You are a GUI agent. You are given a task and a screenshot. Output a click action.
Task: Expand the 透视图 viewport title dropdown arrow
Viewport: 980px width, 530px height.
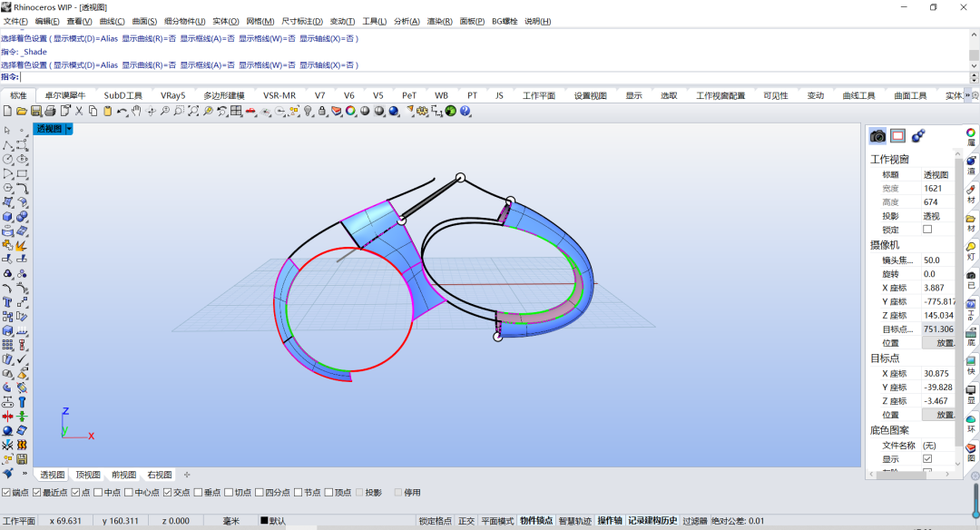[x=69, y=129]
